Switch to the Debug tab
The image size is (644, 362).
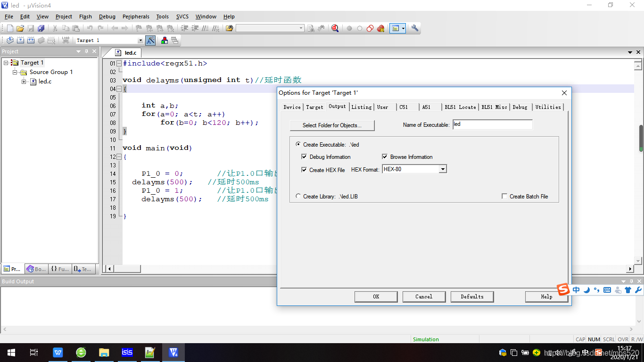520,107
